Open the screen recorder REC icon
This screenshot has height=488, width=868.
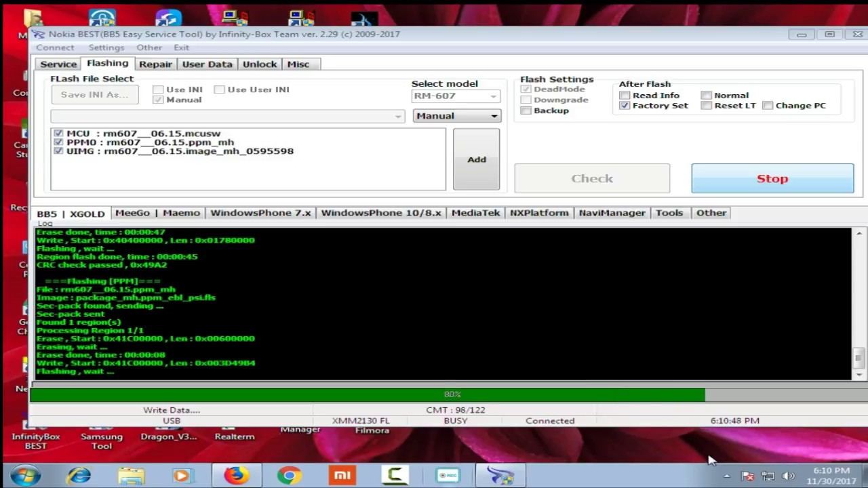click(448, 476)
